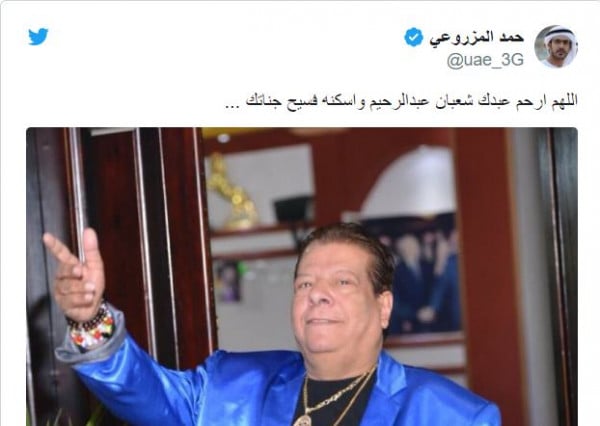
Task: Click the trailing ellipsis in the tweet text
Action: point(231,106)
